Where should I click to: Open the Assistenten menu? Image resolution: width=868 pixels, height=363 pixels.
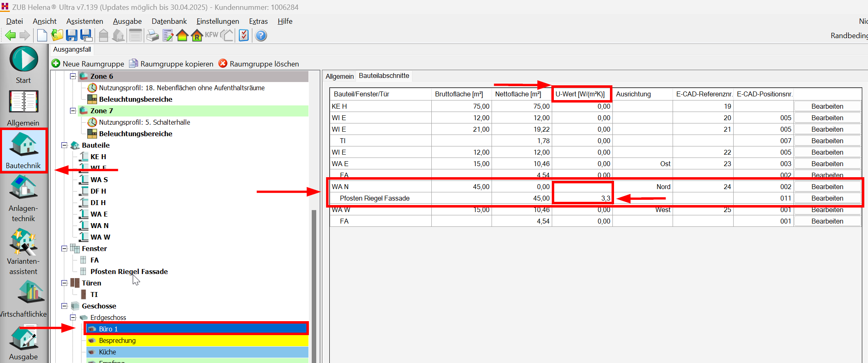point(84,21)
